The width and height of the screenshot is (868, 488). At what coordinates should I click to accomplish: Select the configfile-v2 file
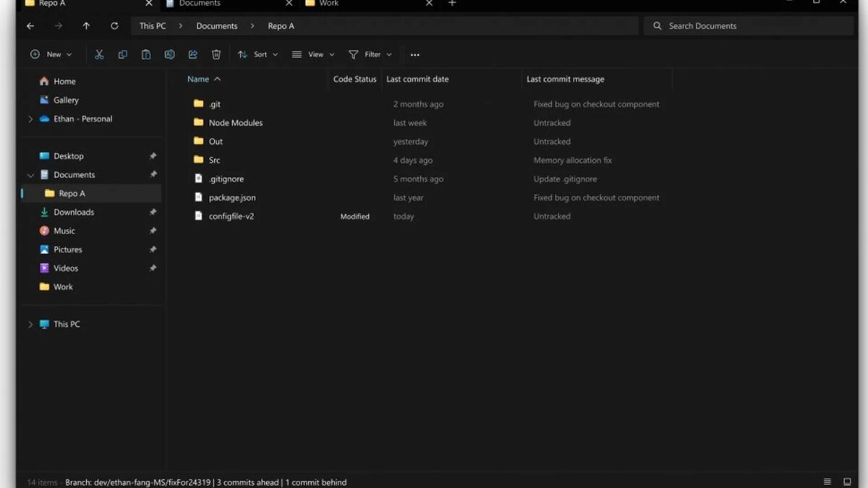[x=231, y=216]
